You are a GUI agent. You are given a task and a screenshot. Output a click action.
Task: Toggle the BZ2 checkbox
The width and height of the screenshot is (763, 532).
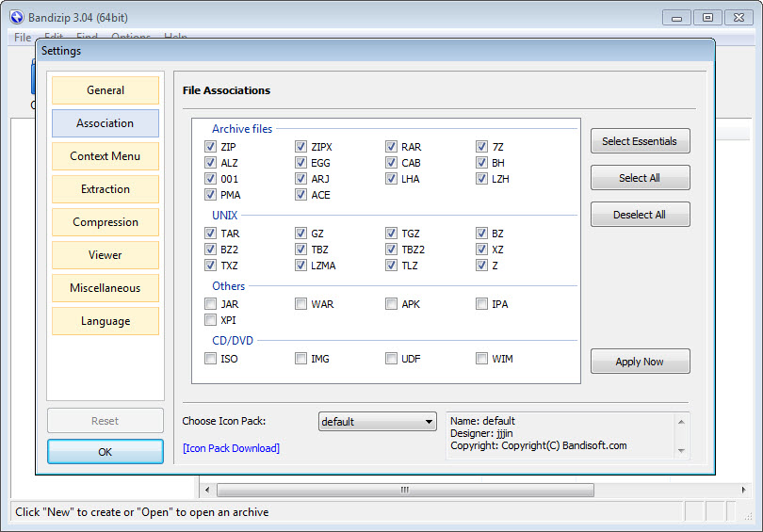(x=210, y=249)
